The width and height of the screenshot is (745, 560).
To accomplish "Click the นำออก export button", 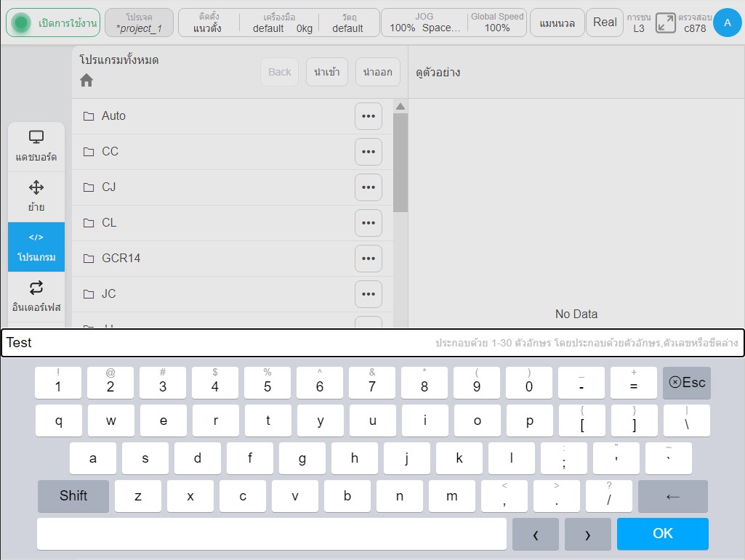I will coord(378,72).
